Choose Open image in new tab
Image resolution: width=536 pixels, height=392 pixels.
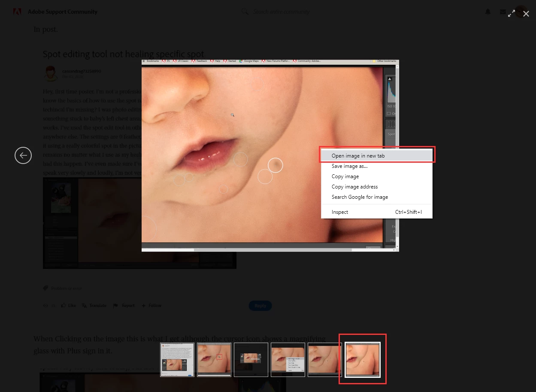377,156
